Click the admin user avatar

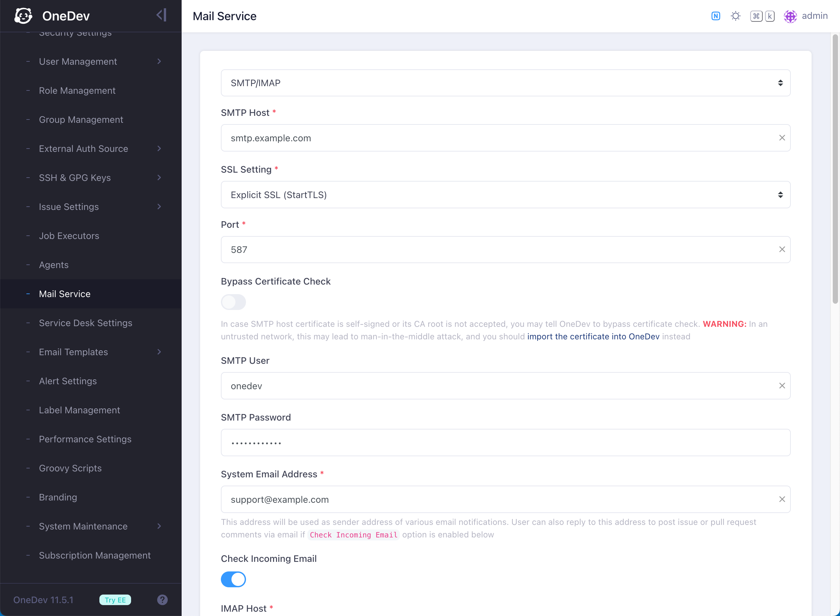(790, 16)
